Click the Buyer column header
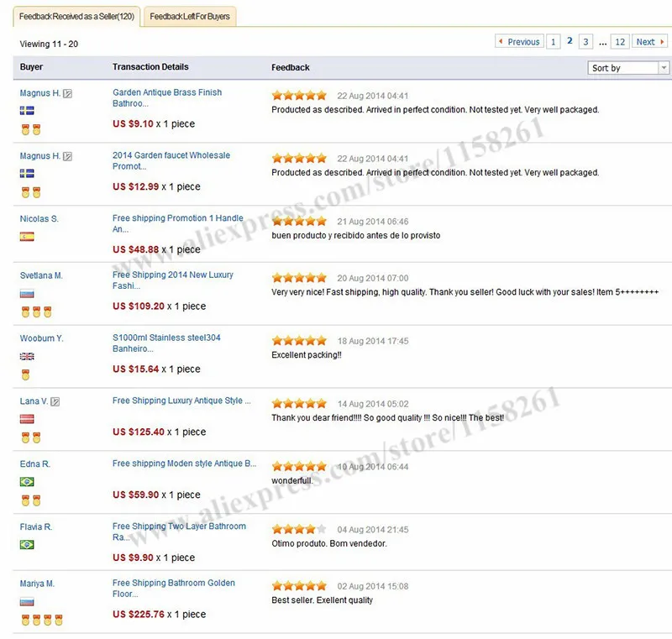 tap(31, 67)
